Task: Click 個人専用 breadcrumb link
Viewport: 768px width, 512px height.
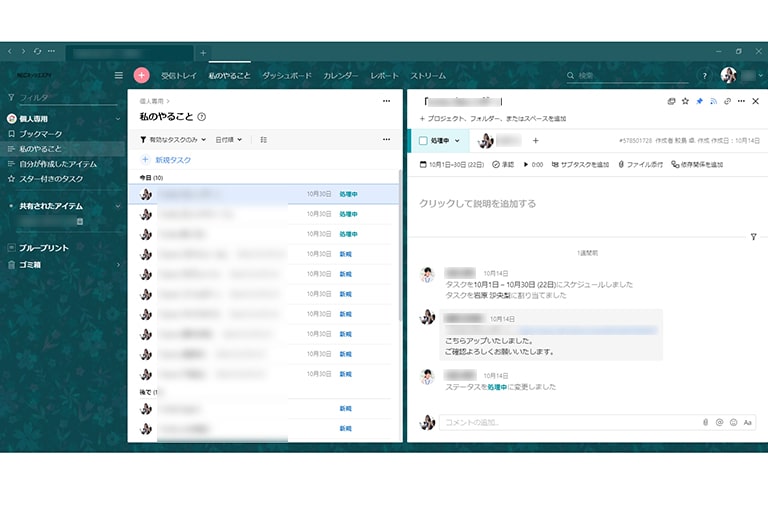Action: 151,101
